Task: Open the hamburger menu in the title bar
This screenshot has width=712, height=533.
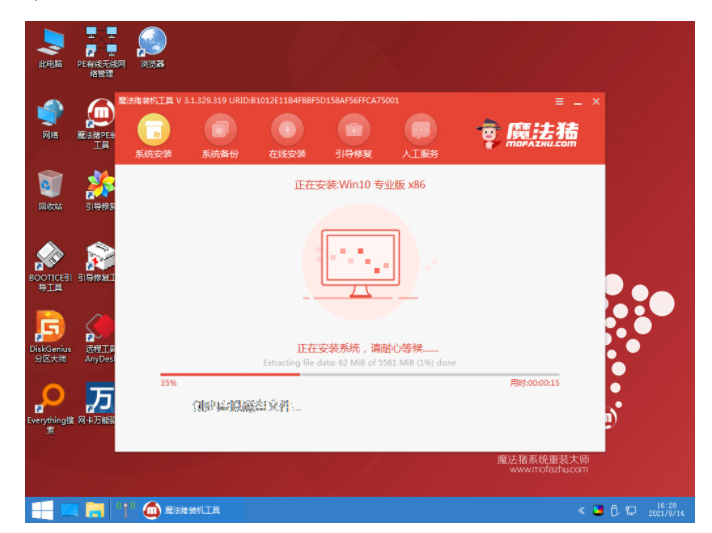Action: click(560, 101)
